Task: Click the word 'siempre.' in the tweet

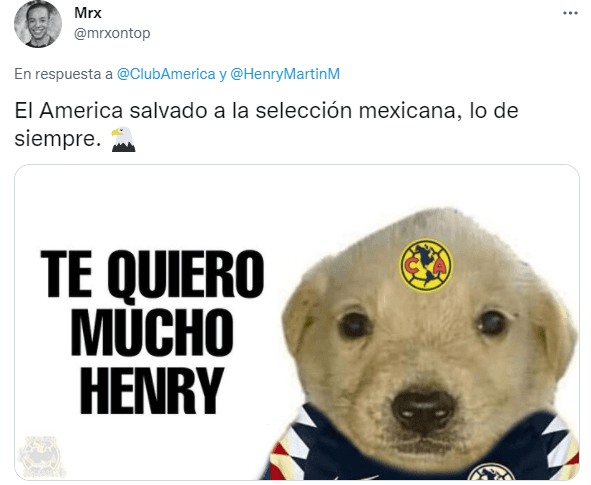Action: [x=58, y=139]
